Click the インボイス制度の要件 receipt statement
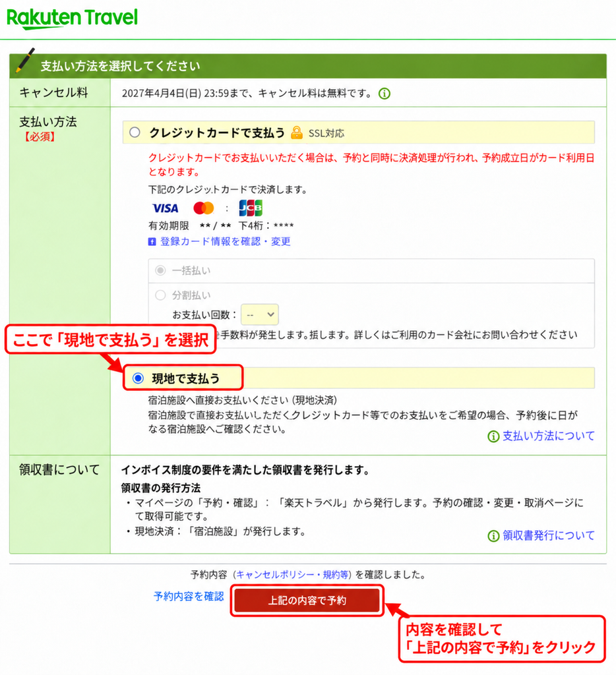Image resolution: width=616 pixels, height=675 pixels. 245,470
